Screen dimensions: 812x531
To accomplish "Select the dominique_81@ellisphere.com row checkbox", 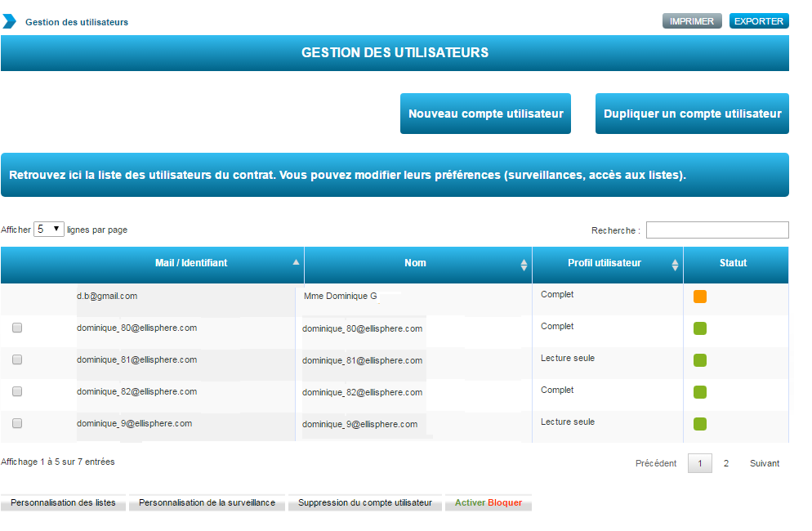I will pos(17,359).
